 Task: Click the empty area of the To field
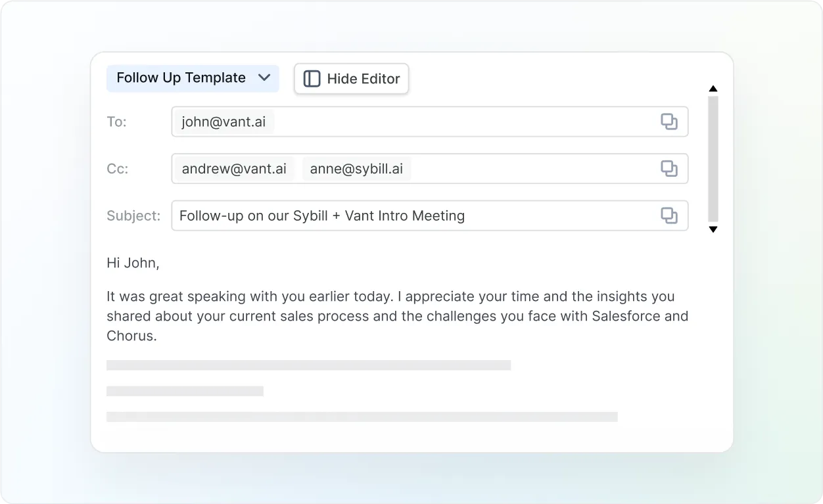point(467,122)
